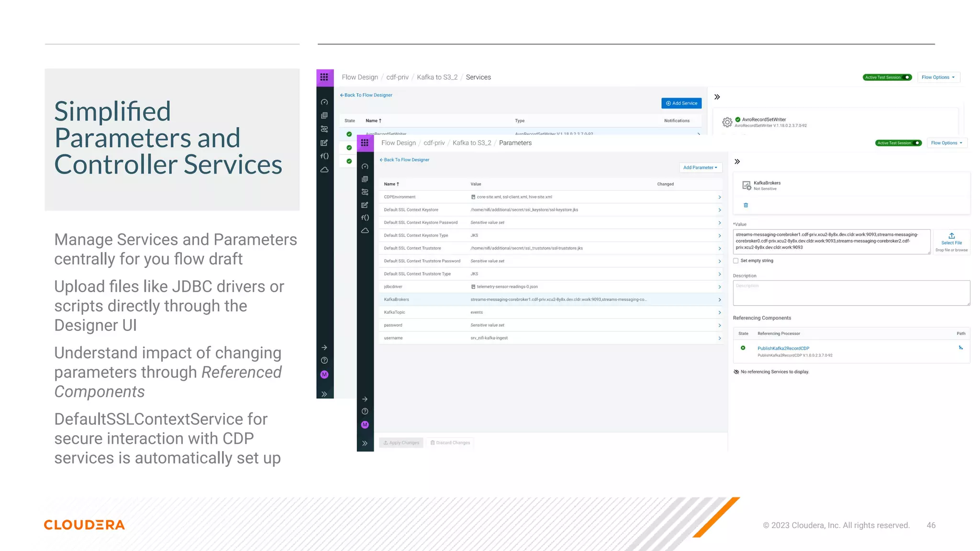980x551 pixels.
Task: Click the Select File upload icon
Action: 951,236
